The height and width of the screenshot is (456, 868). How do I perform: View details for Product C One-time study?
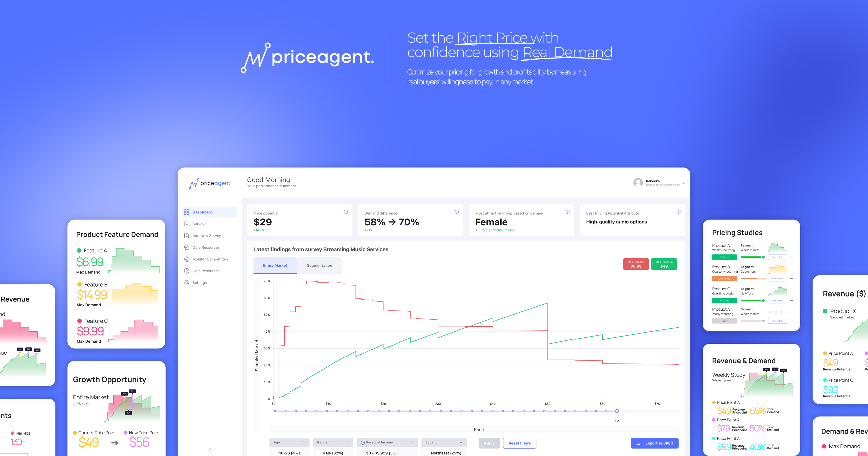point(777,301)
